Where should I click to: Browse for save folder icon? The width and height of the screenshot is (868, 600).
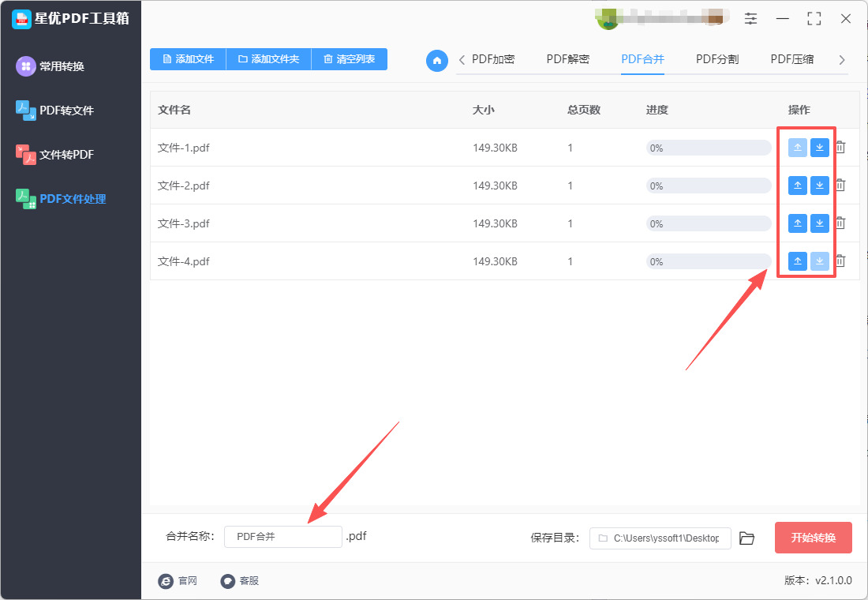pyautogui.click(x=746, y=538)
